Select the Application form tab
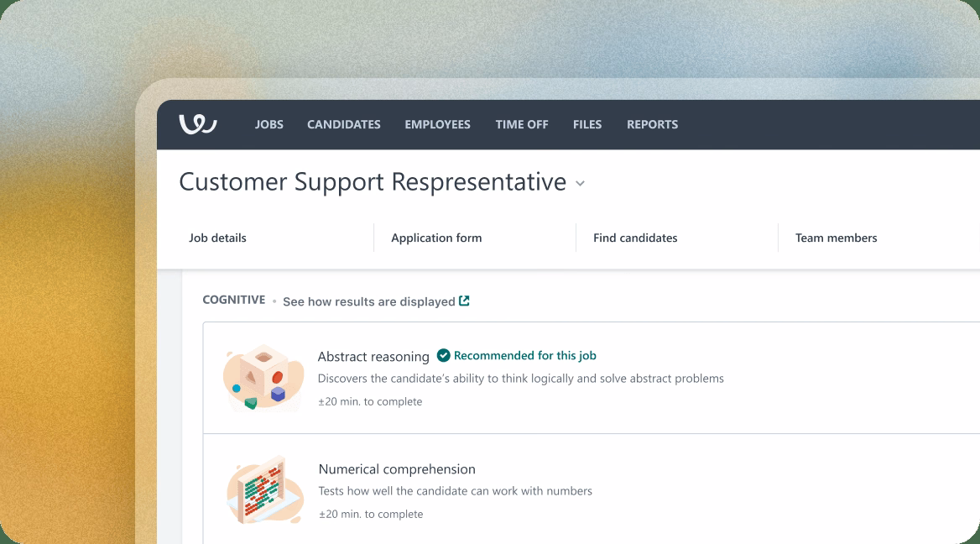This screenshot has width=980, height=544. coord(436,238)
